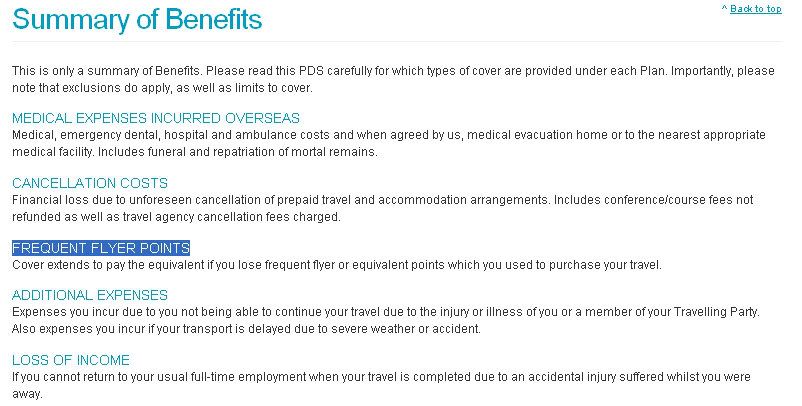Click the LOSS OF INCOME heading
Viewport: 802px width, 406px height.
pyautogui.click(x=71, y=360)
